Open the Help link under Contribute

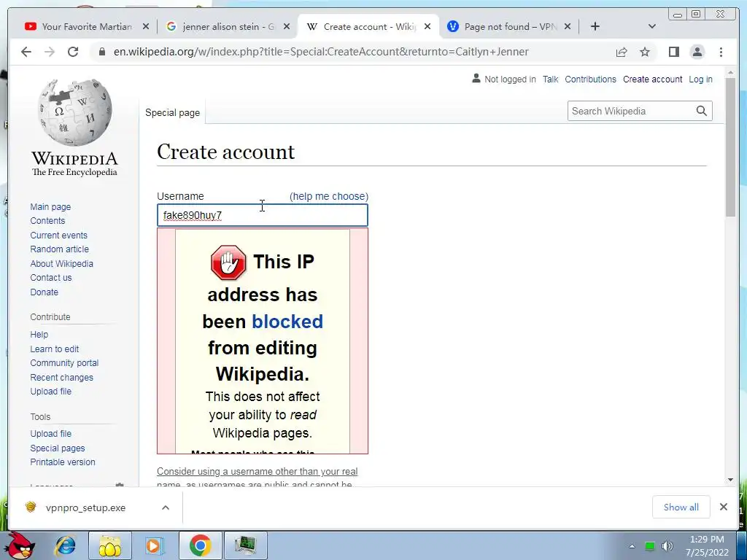coord(39,335)
